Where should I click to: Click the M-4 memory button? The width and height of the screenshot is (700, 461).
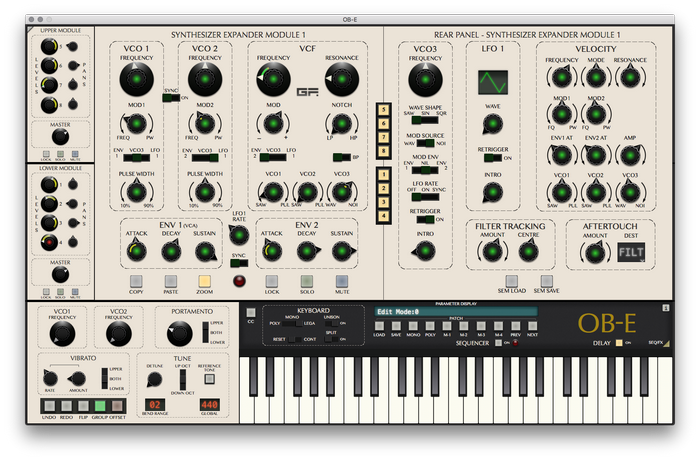coord(498,326)
